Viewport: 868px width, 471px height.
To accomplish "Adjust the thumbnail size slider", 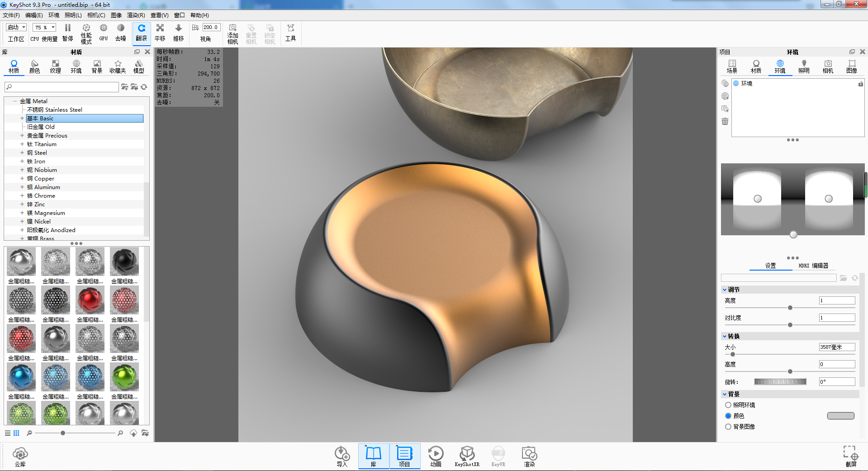I will click(x=63, y=433).
